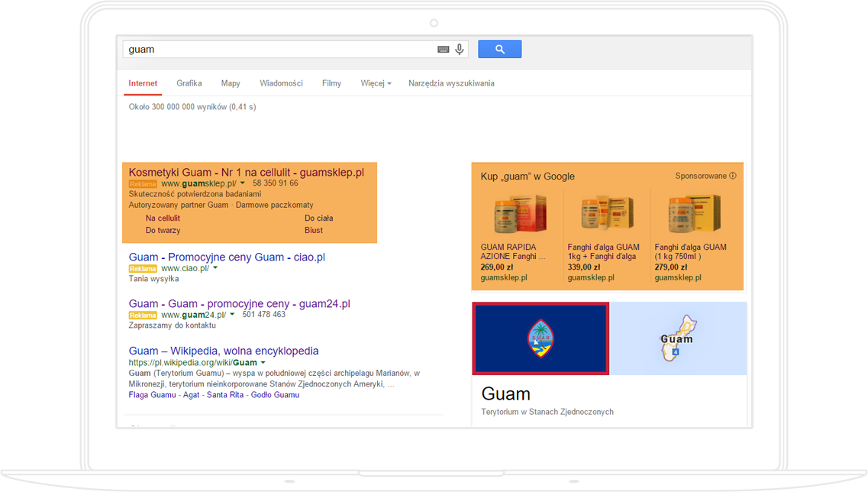
Task: Switch to Wiadomości tab
Action: 281,83
